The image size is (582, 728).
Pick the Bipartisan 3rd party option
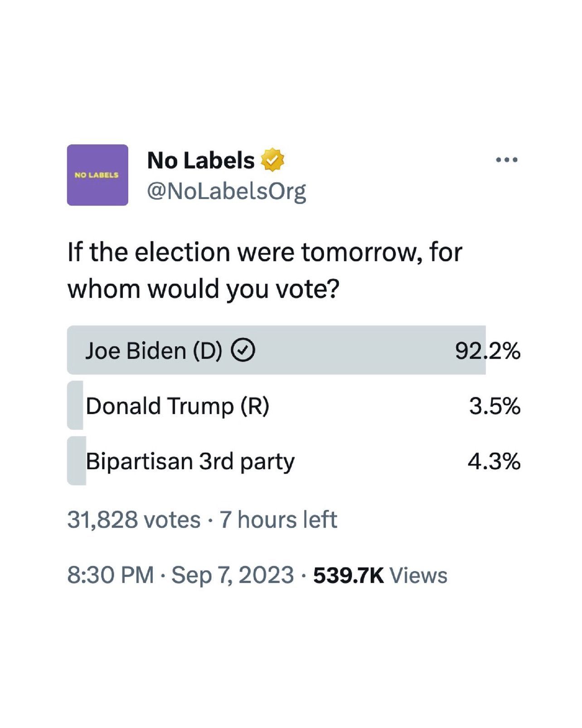(190, 461)
